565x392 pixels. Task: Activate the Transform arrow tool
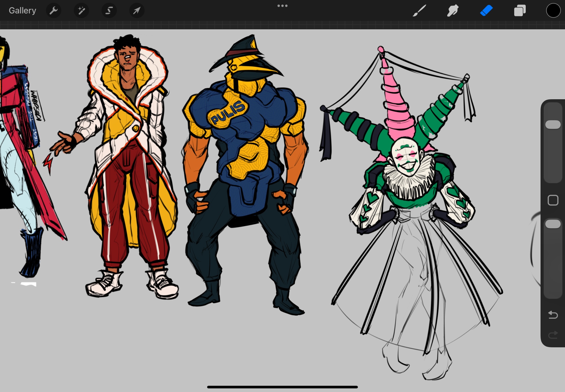137,10
